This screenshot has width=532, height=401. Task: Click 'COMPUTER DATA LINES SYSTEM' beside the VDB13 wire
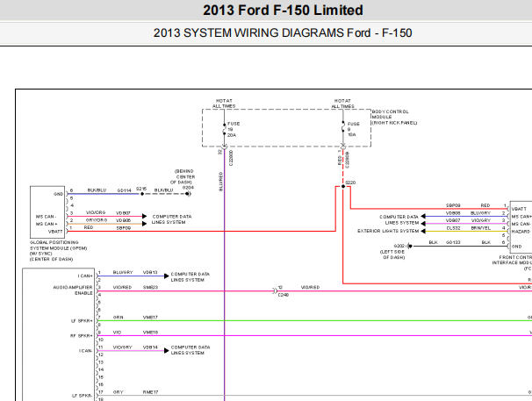[190, 276]
